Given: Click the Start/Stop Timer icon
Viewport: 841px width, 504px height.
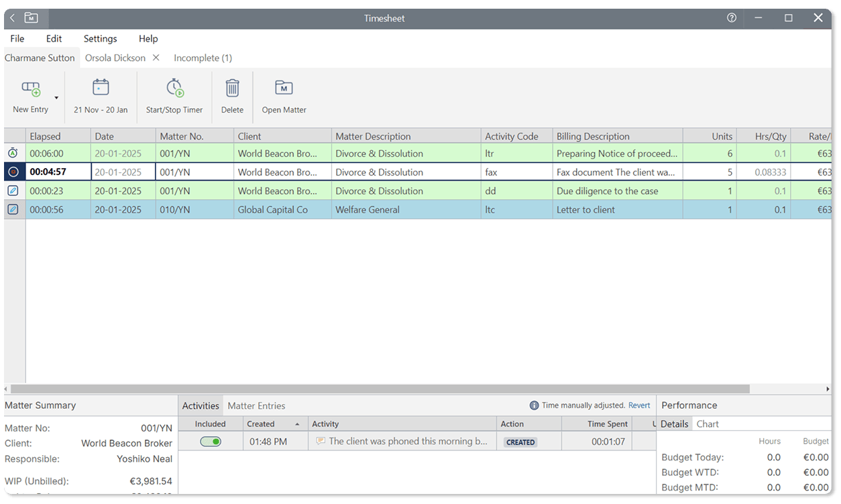Looking at the screenshot, I should point(174,88).
